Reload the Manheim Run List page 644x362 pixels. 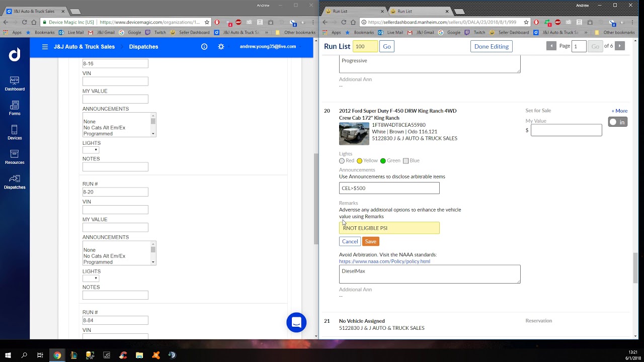344,22
